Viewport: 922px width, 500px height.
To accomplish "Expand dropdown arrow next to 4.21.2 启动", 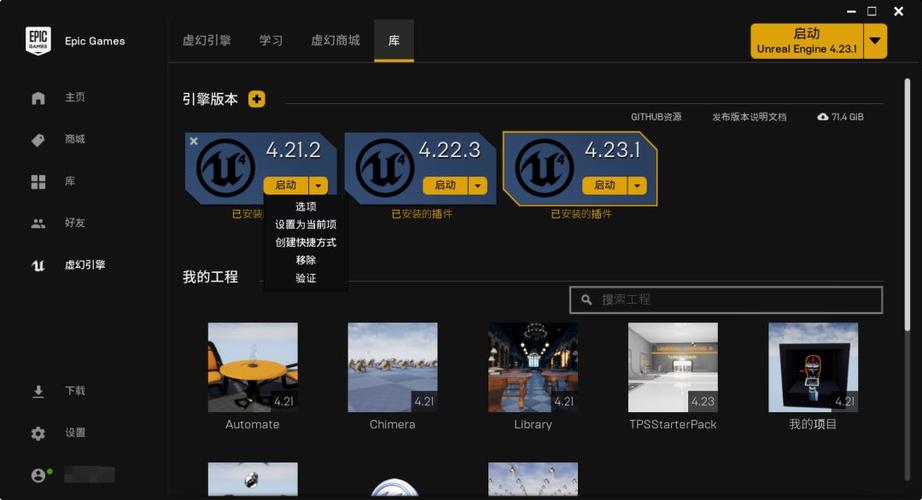I will [x=318, y=185].
